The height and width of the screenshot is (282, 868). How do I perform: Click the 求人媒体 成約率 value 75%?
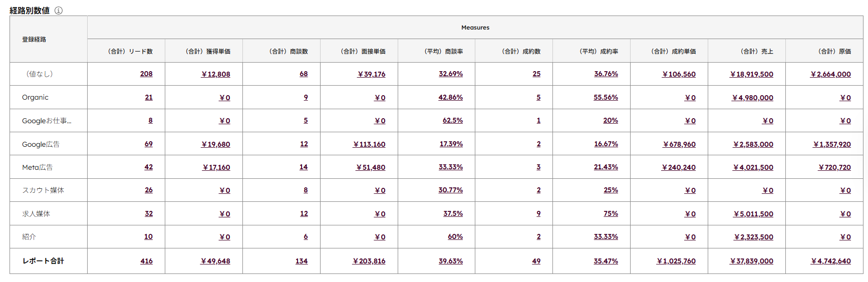click(x=611, y=214)
